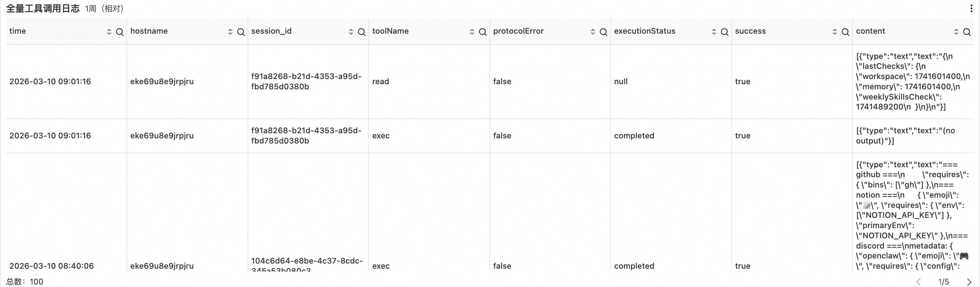This screenshot has height=287, width=980.
Task: Click the first row's session_id cell
Action: click(x=306, y=82)
